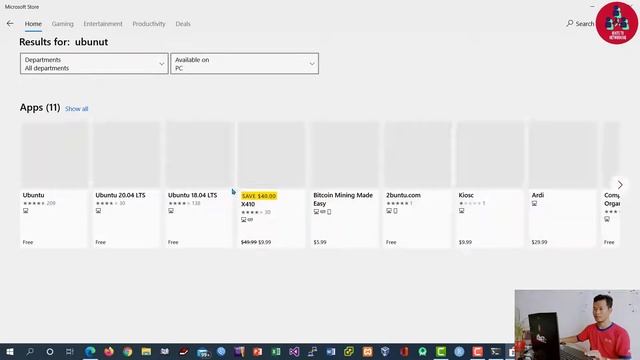Image resolution: width=640 pixels, height=360 pixels.
Task: Launch PowerPoint from the taskbar
Action: coord(257,351)
